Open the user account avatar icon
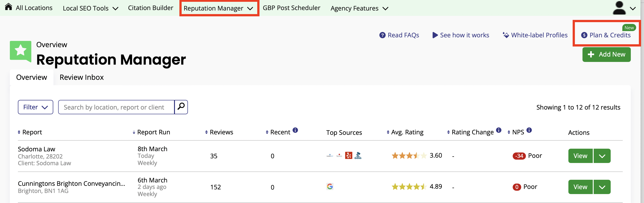644x203 pixels. (x=619, y=8)
